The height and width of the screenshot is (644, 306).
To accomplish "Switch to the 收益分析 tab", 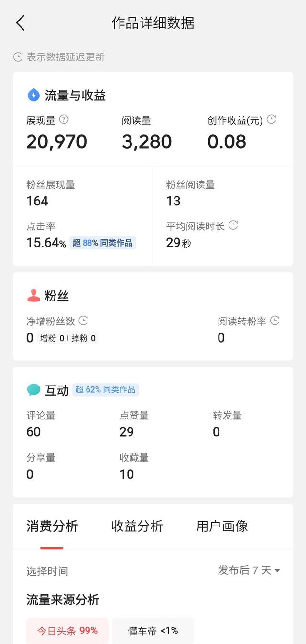I will click(137, 526).
